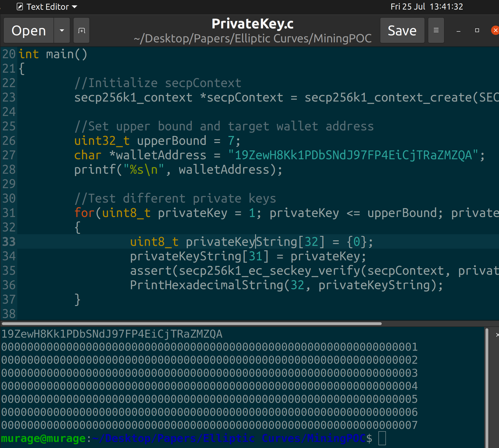This screenshot has height=448, width=499.
Task: Click the new document tab icon
Action: point(81,31)
